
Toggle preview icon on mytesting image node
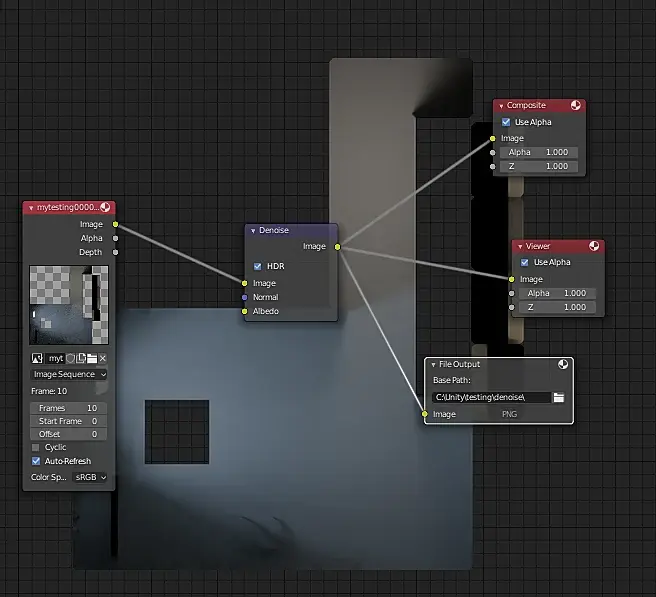coord(105,207)
